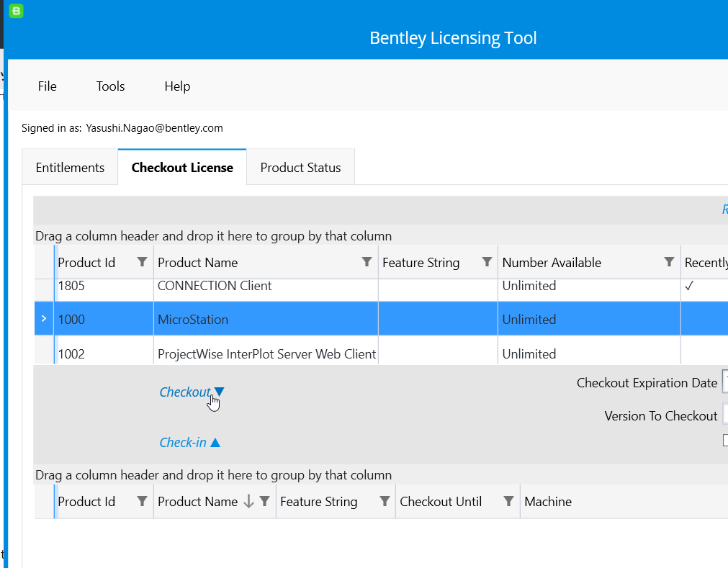The image size is (728, 568).
Task: Sort by Feature String in upper grid
Action: click(x=421, y=263)
